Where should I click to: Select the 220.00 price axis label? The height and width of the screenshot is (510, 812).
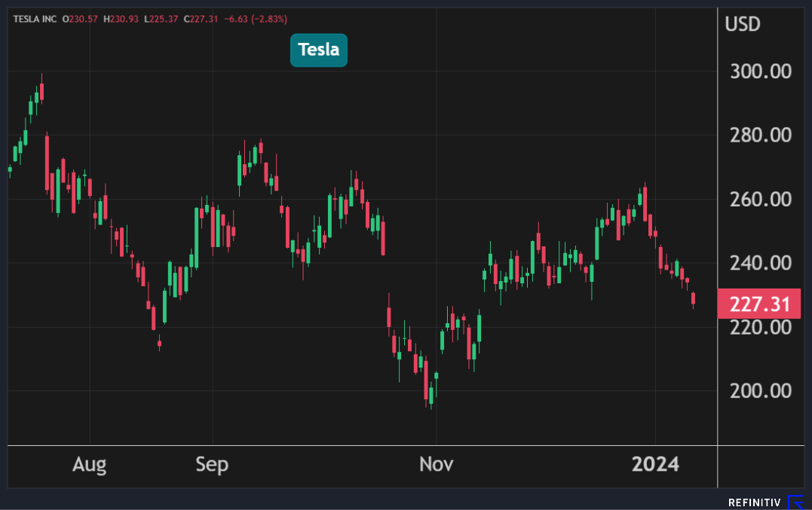[x=760, y=327]
